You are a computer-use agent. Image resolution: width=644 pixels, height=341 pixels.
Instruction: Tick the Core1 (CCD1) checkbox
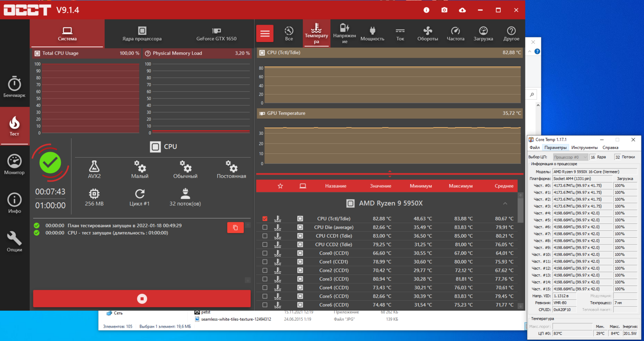point(265,262)
